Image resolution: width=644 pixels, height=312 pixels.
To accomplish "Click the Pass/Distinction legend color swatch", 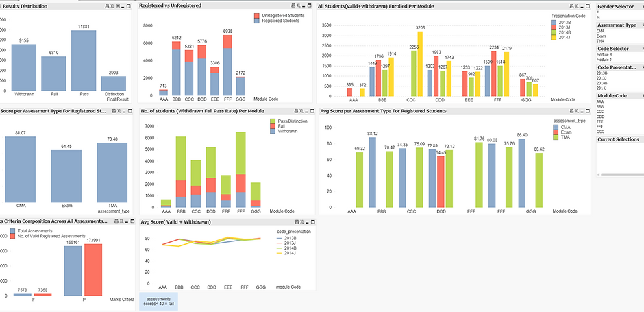I will tap(273, 121).
